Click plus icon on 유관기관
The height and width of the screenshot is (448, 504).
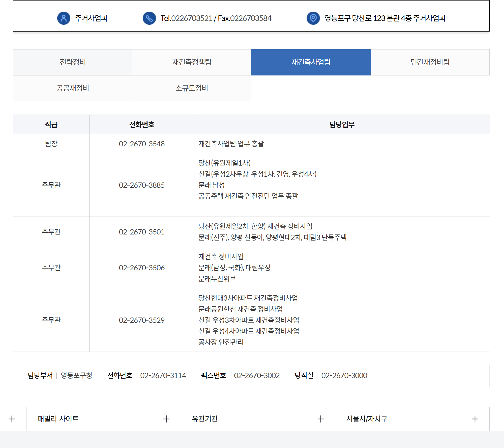[320, 419]
